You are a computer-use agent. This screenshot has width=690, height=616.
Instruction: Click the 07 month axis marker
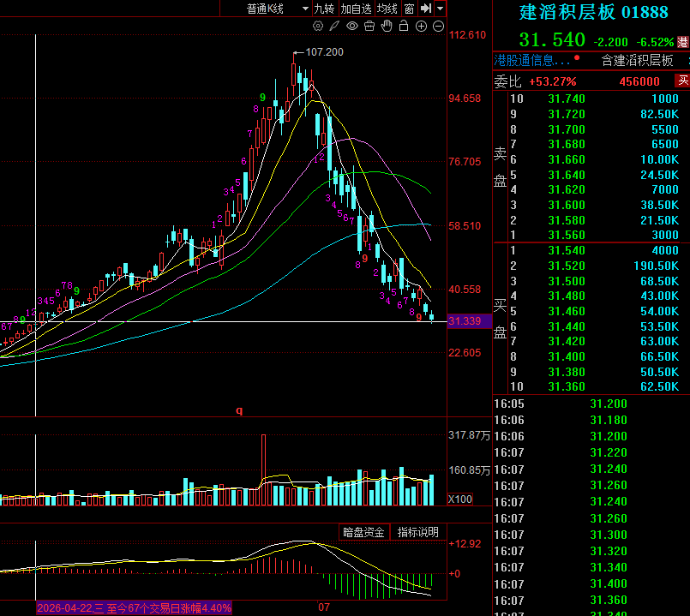pos(324,607)
